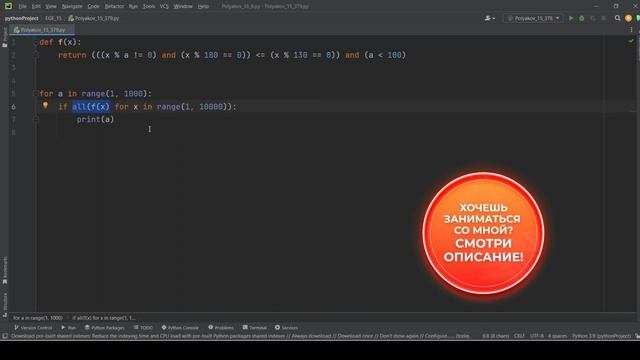The image size is (640, 360).
Task: Click the 4 spaces indent indicator
Action: click(558, 336)
